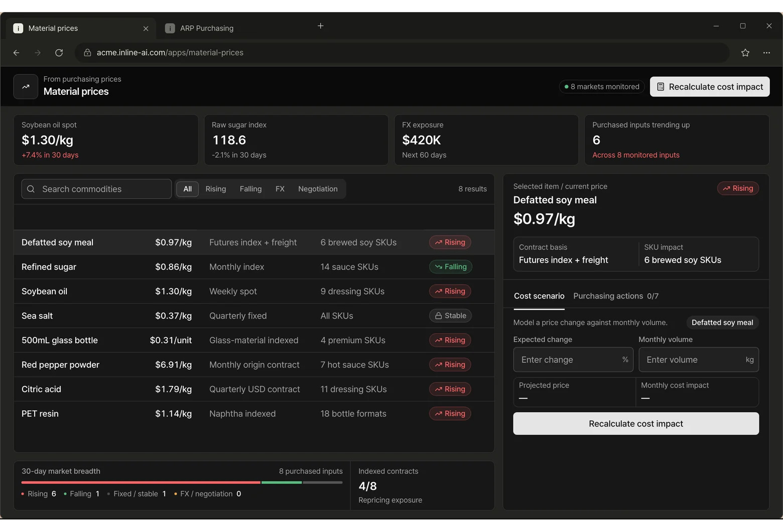Bookmark this page with the star icon
783x532 pixels.
click(745, 53)
